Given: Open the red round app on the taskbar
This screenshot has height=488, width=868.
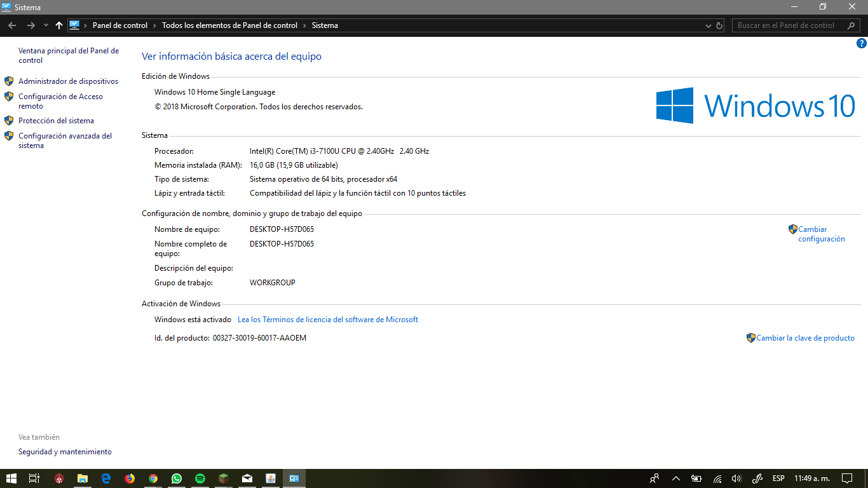Looking at the screenshot, I should point(59,478).
